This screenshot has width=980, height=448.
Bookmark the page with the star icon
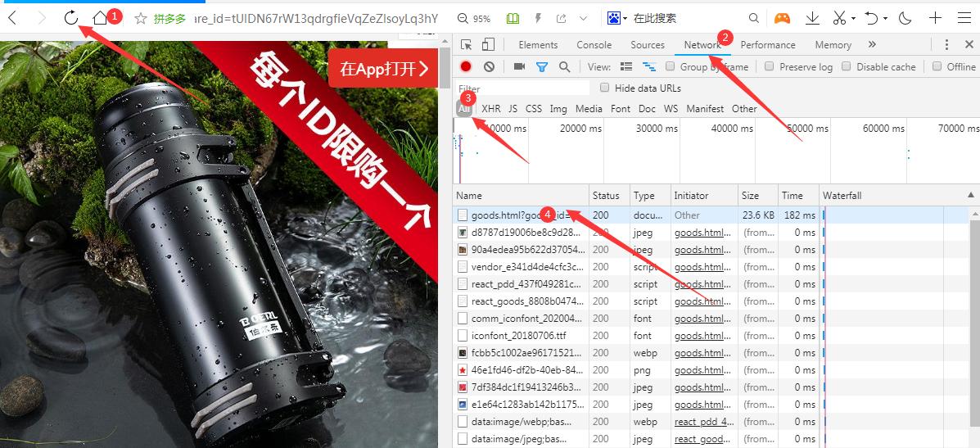pos(141,19)
